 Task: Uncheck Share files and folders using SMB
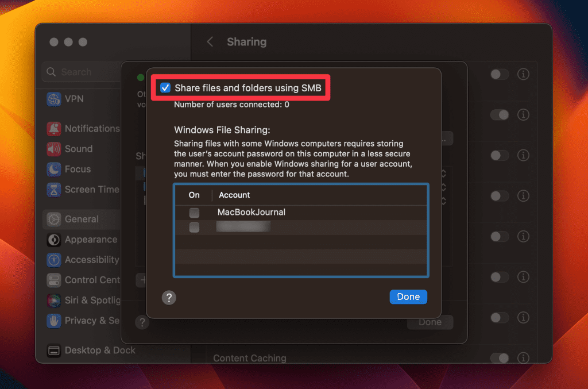pyautogui.click(x=165, y=88)
